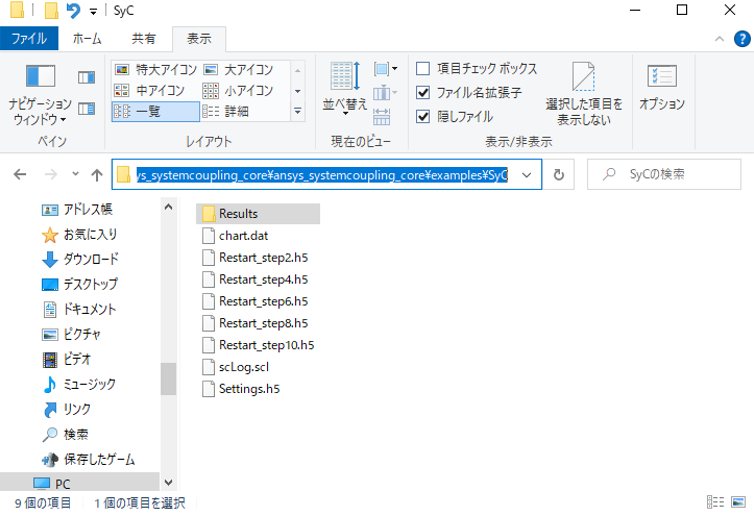This screenshot has width=754, height=516.
Task: Switch to the ホーム ribbon tab
Action: (87, 39)
